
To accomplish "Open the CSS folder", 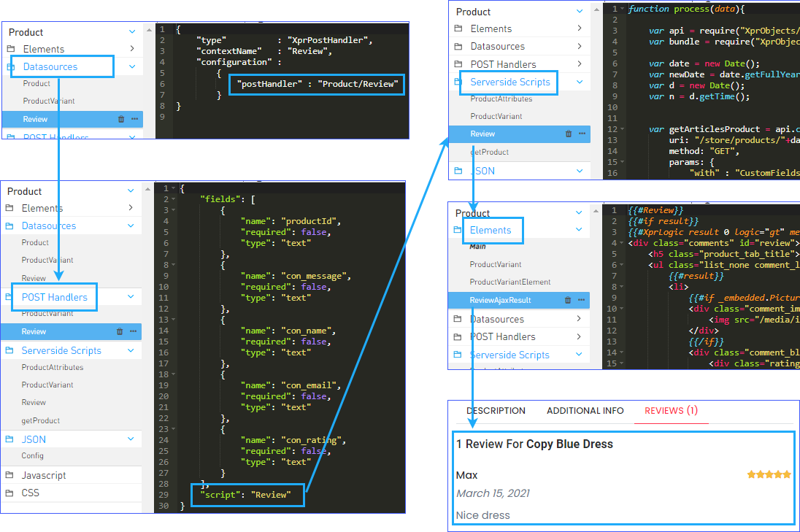I will [x=30, y=493].
